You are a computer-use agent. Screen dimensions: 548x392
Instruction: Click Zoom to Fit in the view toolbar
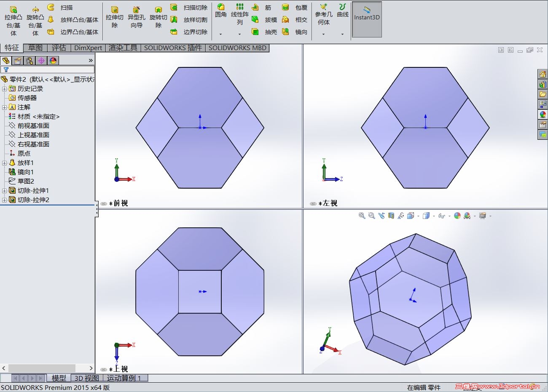point(362,216)
